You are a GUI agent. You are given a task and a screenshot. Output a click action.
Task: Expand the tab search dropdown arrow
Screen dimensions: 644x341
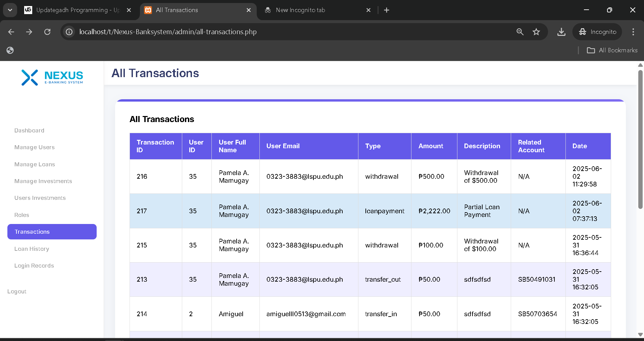(10, 10)
